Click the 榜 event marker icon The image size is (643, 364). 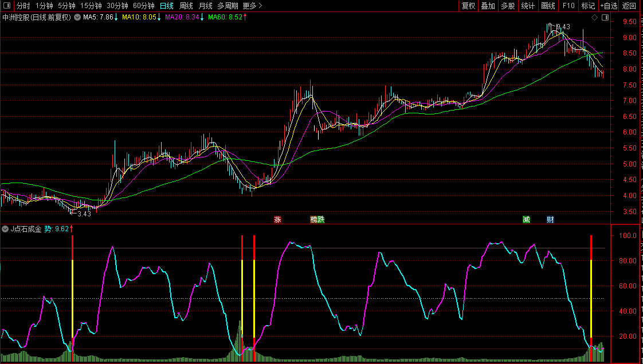pyautogui.click(x=313, y=219)
